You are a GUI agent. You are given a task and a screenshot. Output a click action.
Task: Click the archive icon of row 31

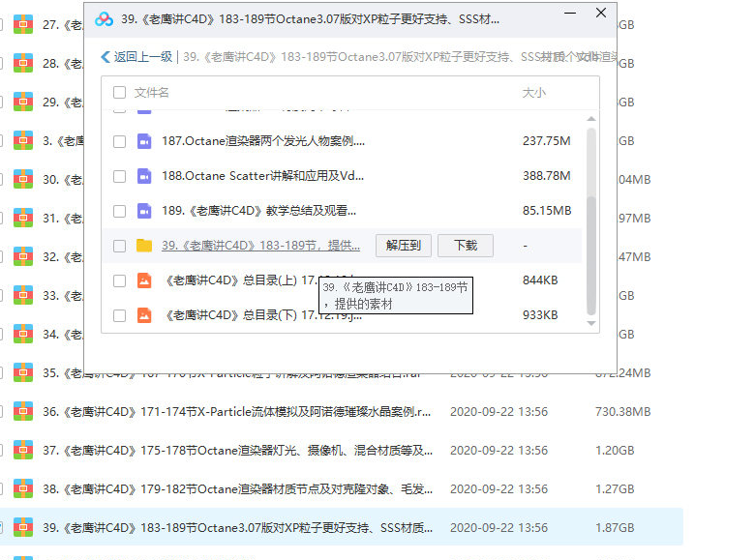[x=23, y=218]
